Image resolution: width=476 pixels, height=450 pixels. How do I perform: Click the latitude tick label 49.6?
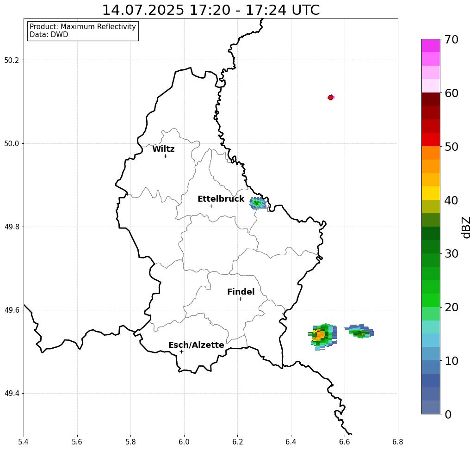point(12,310)
